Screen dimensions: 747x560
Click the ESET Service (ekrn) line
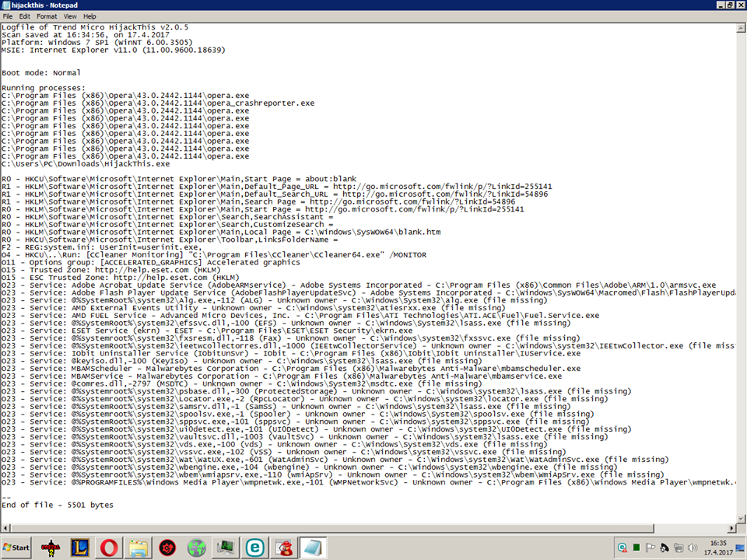(207, 331)
